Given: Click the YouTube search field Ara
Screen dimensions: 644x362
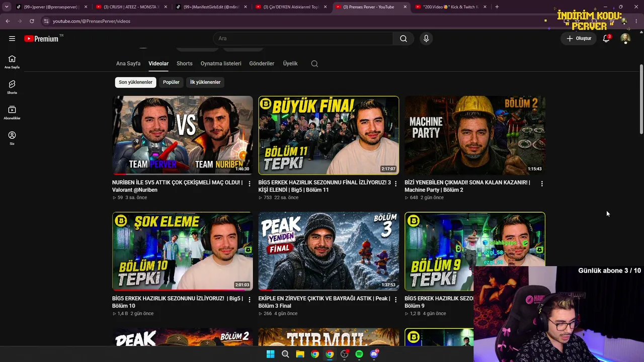Looking at the screenshot, I should [x=303, y=38].
